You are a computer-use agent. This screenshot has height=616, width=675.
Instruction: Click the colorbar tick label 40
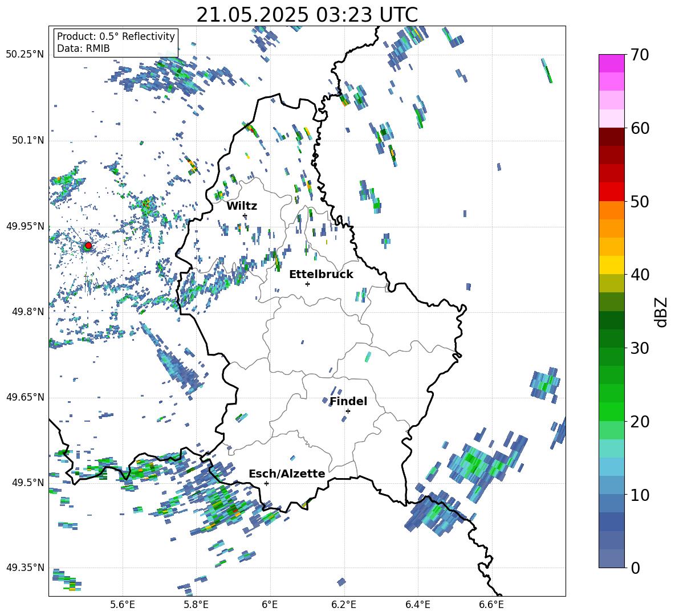(640, 275)
